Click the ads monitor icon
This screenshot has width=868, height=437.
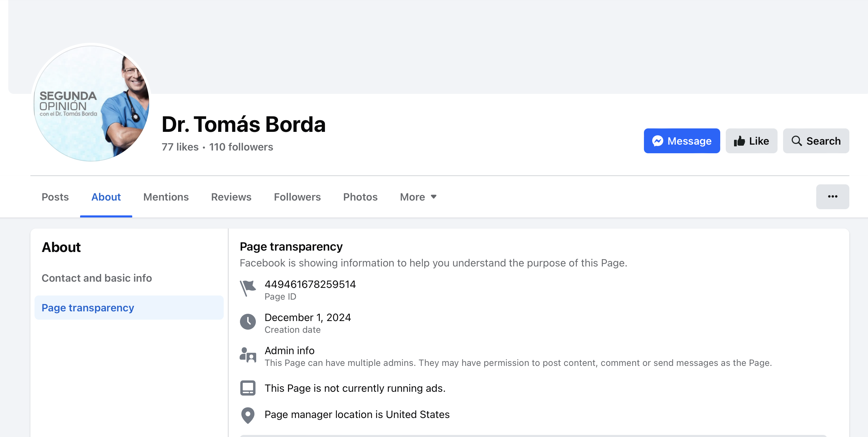click(248, 388)
